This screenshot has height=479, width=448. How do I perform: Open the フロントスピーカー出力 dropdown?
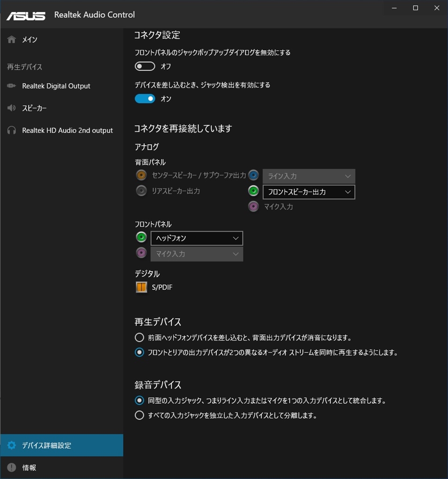[x=309, y=192]
